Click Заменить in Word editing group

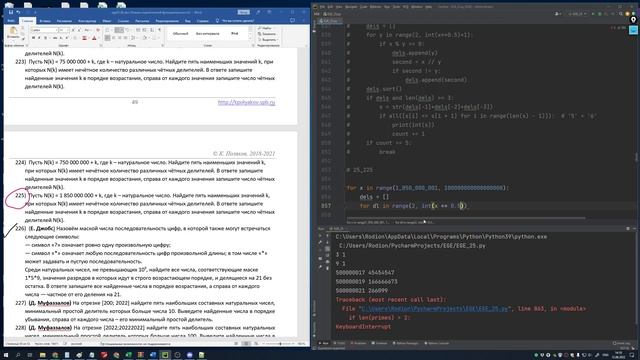click(267, 34)
